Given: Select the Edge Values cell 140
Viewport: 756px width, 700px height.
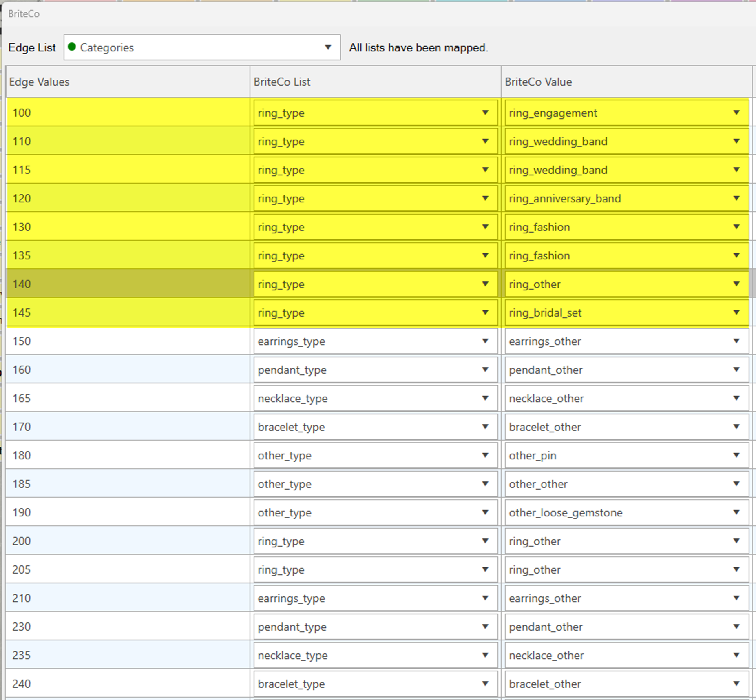Looking at the screenshot, I should 127,284.
